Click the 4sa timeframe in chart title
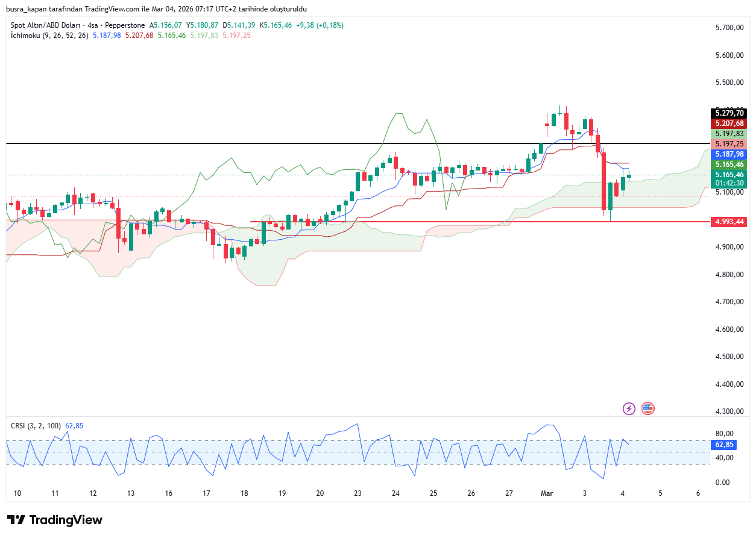 tap(93, 25)
